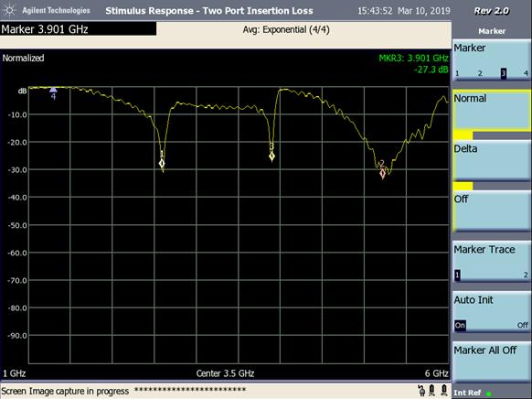Click the middle status icon at bottom right
Viewport: 532px width, 399px height.
(432, 391)
